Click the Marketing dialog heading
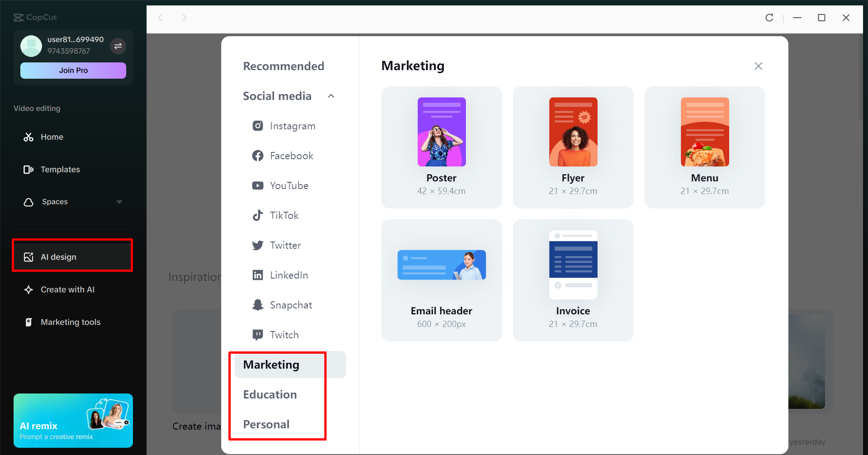Image resolution: width=868 pixels, height=455 pixels. coord(413,66)
